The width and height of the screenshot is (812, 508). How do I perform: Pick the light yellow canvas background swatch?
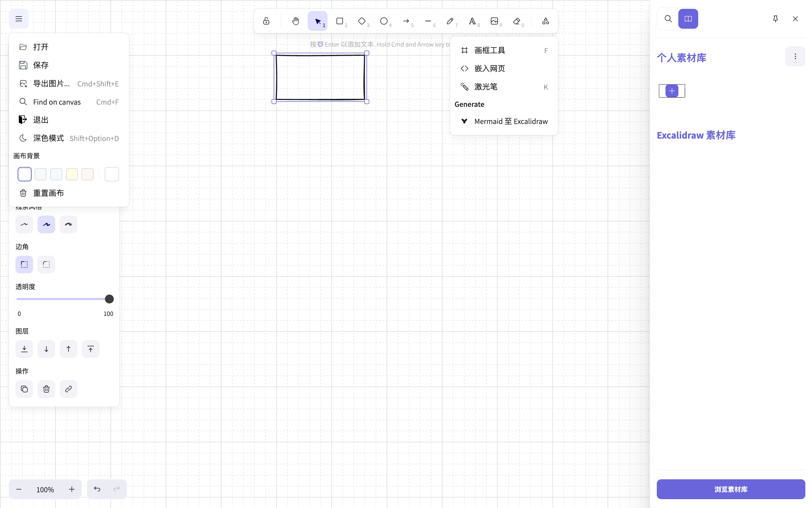click(x=72, y=174)
